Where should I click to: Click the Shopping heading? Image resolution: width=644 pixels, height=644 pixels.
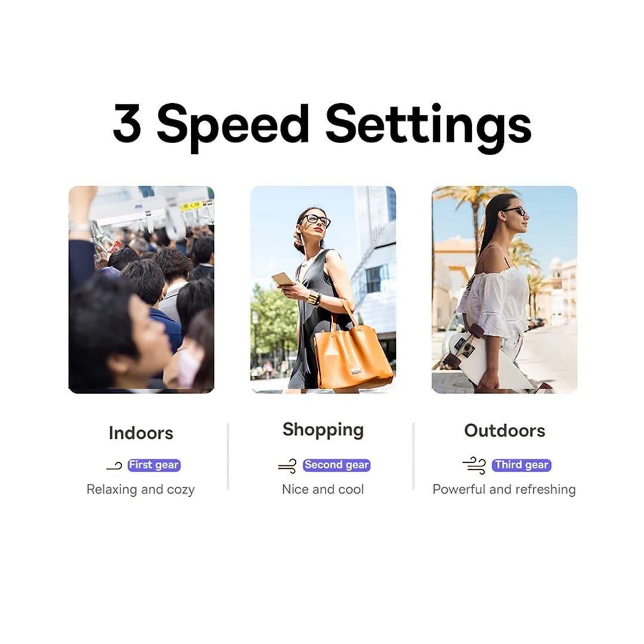click(323, 431)
